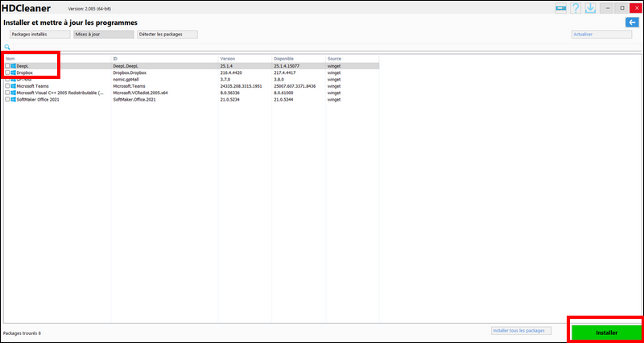The height and width of the screenshot is (343, 644).
Task: Click the magnifier search icon
Action: click(x=7, y=47)
